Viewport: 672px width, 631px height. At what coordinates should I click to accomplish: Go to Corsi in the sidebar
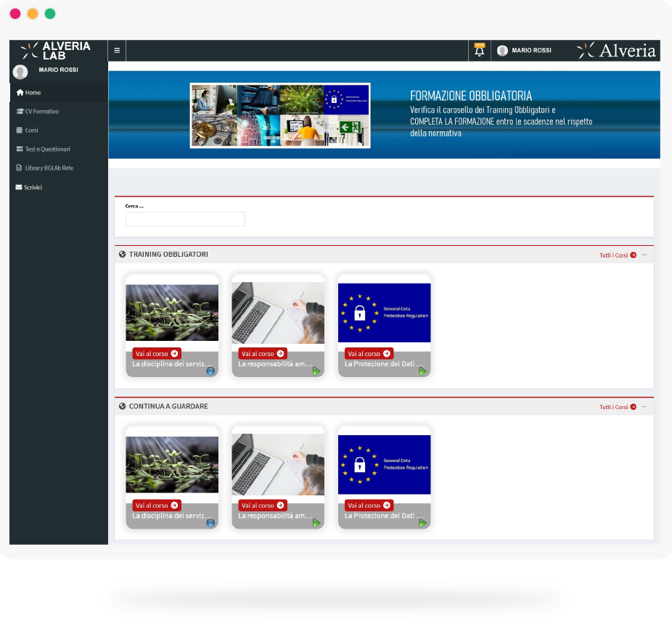pyautogui.click(x=31, y=131)
